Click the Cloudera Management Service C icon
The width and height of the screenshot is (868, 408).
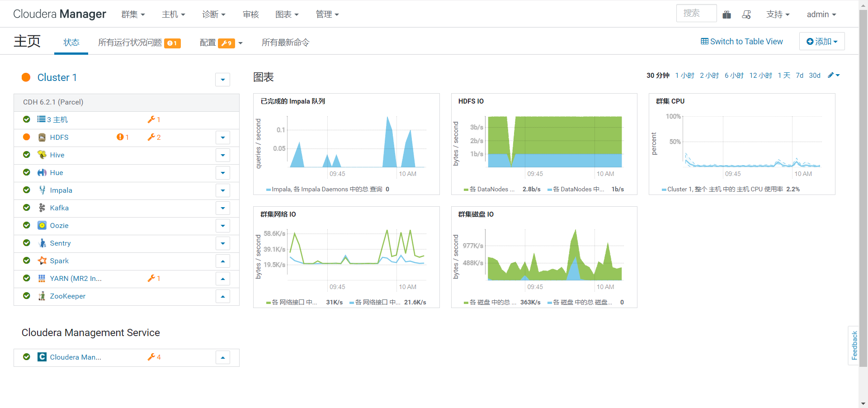pos(42,357)
